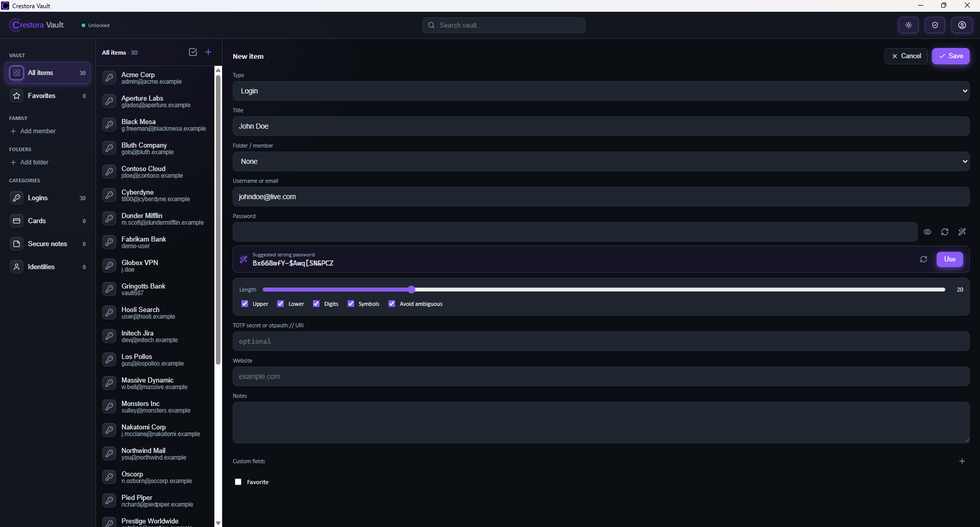The width and height of the screenshot is (980, 527).
Task: Click the key icon for Globex VPN
Action: 109,266
